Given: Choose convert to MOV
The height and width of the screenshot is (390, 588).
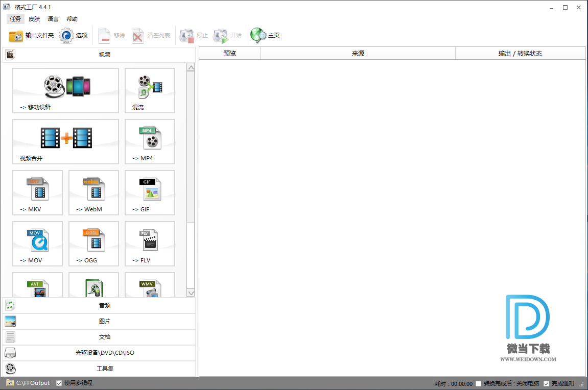Looking at the screenshot, I should (37, 243).
